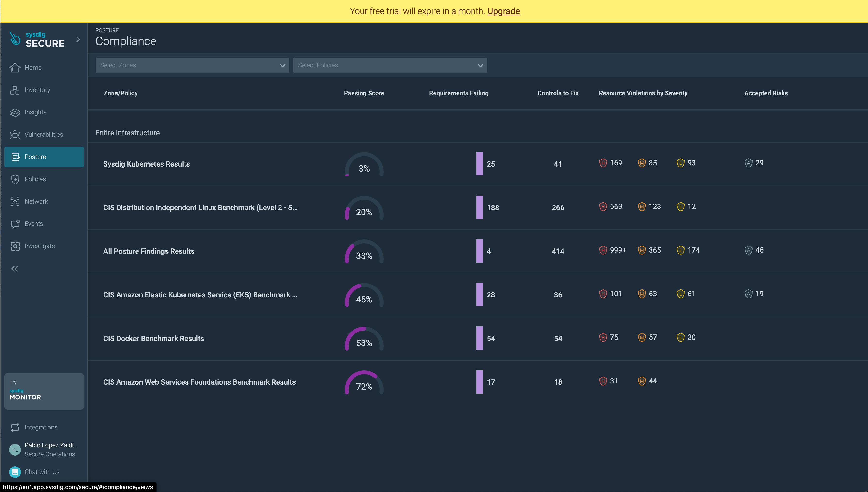868x492 pixels.
Task: Click Resource Violations by Severity header
Action: click(643, 93)
